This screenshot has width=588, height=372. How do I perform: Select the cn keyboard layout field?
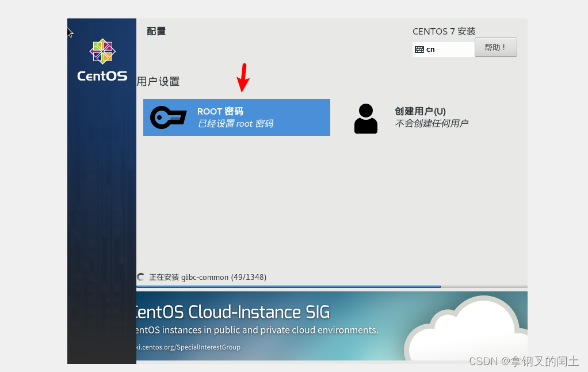tap(444, 50)
